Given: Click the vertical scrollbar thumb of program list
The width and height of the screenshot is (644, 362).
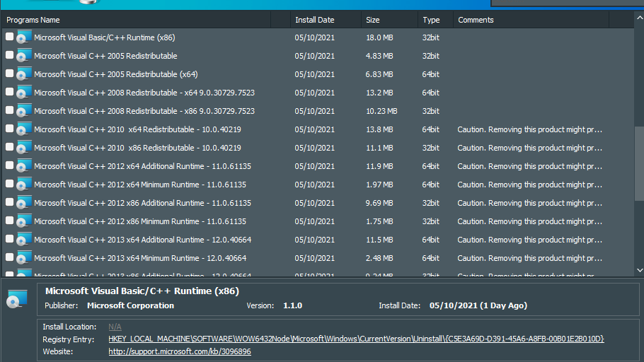Looking at the screenshot, I should pyautogui.click(x=640, y=163).
